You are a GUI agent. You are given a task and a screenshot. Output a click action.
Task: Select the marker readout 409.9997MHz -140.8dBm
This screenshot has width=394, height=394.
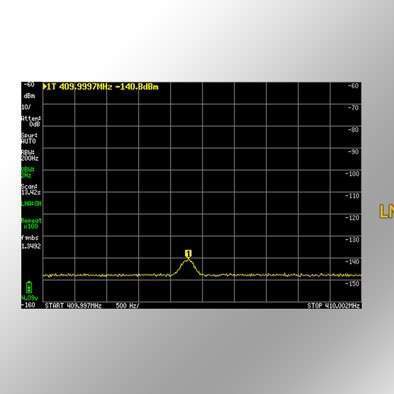(101, 87)
